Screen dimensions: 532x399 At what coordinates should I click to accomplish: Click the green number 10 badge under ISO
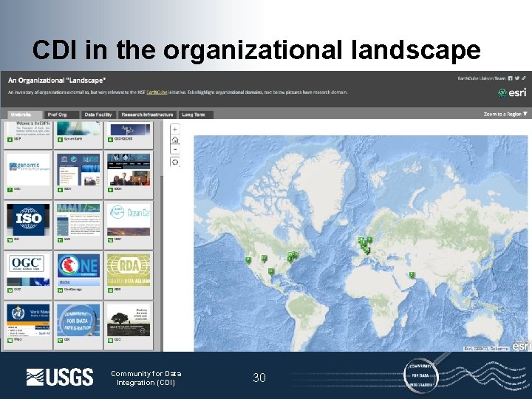10,240
